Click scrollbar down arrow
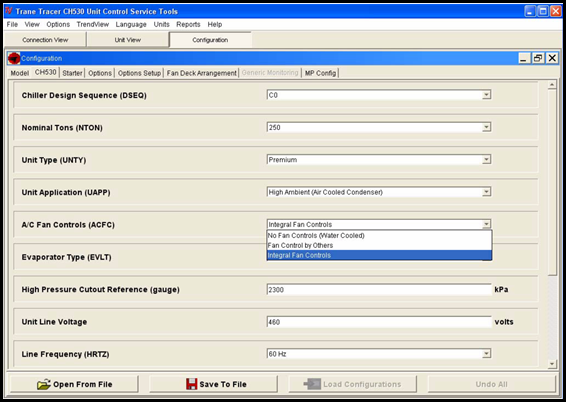The height and width of the screenshot is (402, 566). pyautogui.click(x=552, y=364)
